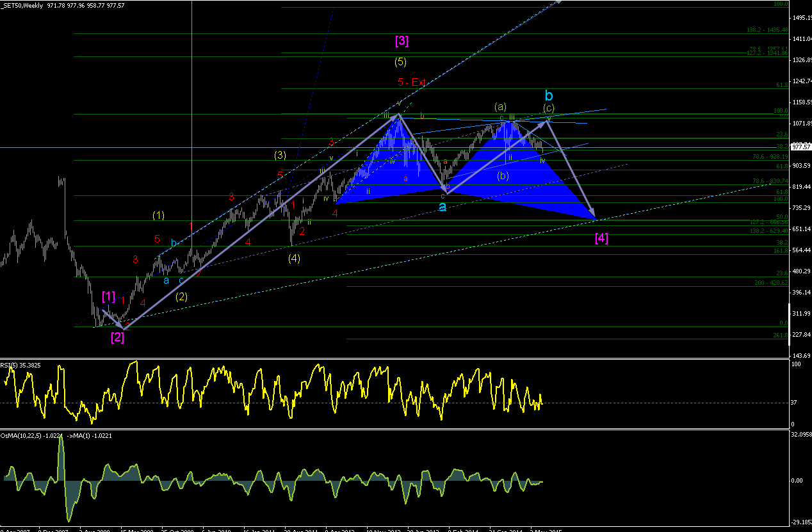Image resolution: width=812 pixels, height=532 pixels.
Task: Click the 1495.15 price axis value
Action: click(801, 18)
